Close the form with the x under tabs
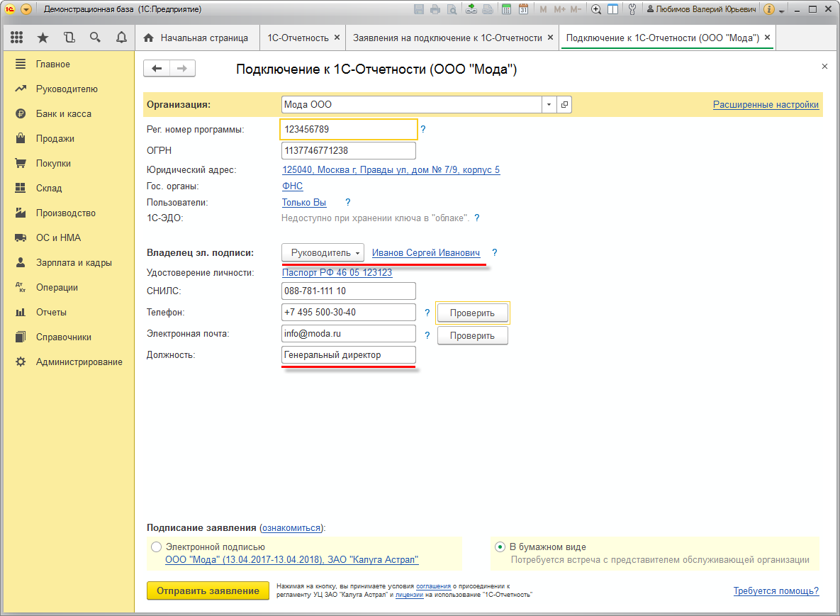 (x=824, y=67)
